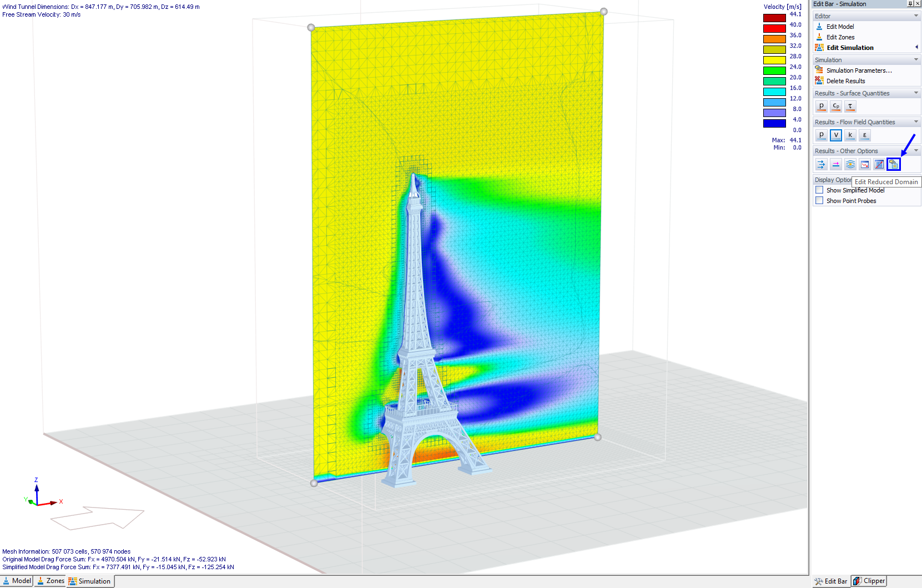Viewport: 922px width, 588px height.
Task: Show turbulence kinetic energy k field
Action: (x=850, y=135)
